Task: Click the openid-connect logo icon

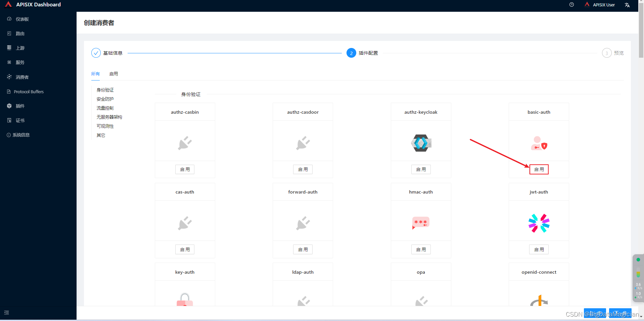Action: click(539, 300)
